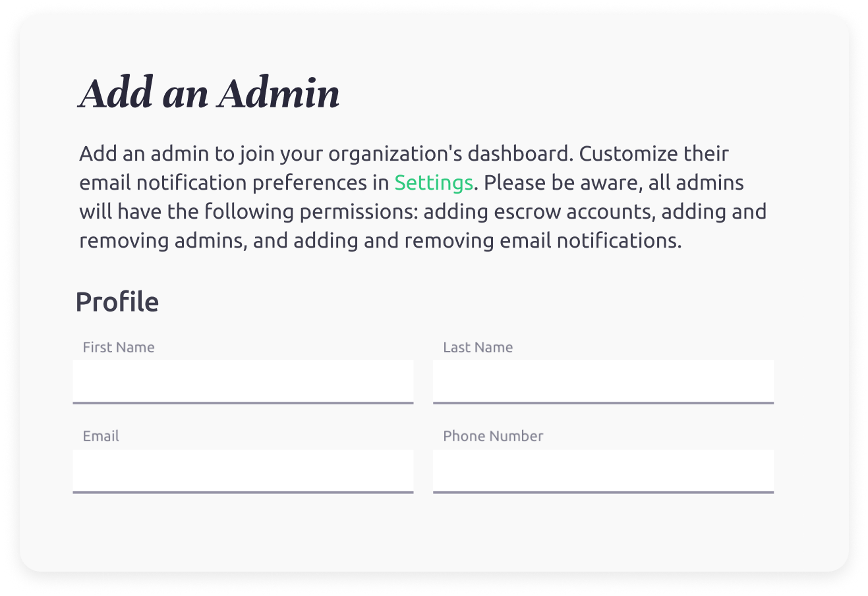Click the green Settings hyperlink in the description
The width and height of the screenshot is (868, 596).
(x=434, y=182)
